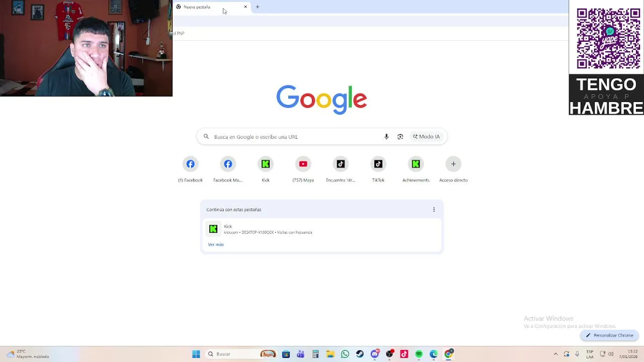This screenshot has height=362, width=644.
Task: Open Discord from the taskbar
Action: (x=375, y=354)
